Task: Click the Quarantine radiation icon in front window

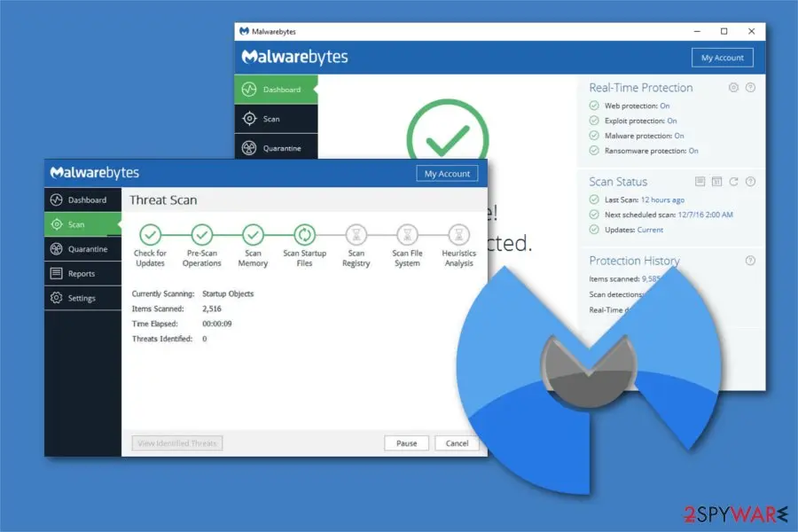Action: tap(57, 249)
